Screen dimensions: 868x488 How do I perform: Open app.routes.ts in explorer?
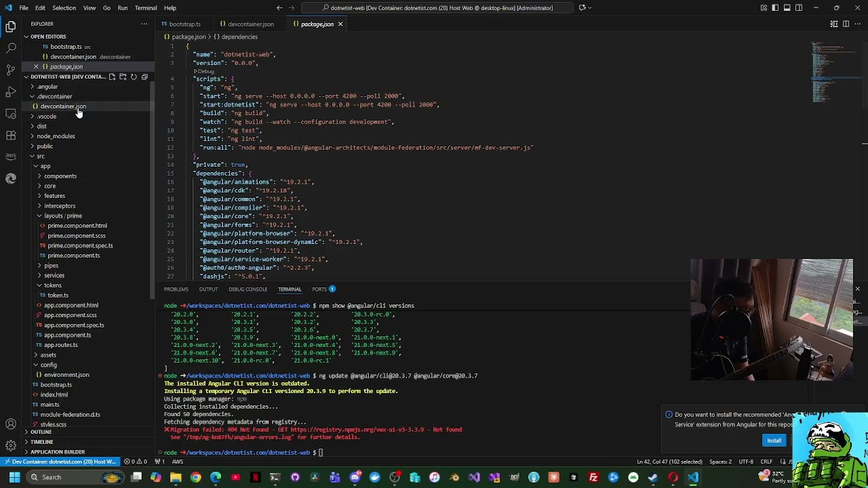(x=60, y=345)
